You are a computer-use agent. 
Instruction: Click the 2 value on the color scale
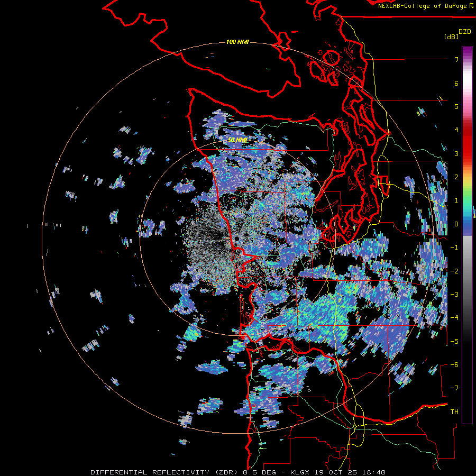click(x=456, y=177)
